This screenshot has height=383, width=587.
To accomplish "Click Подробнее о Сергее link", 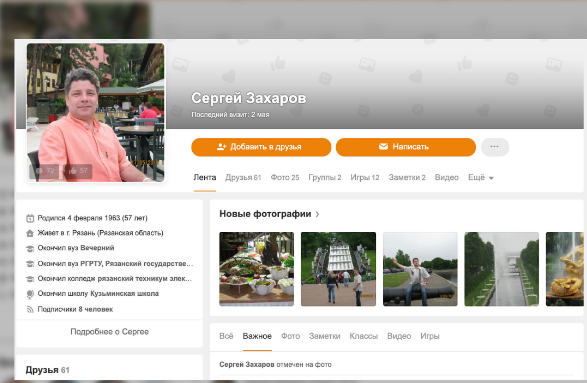I will coord(109,332).
